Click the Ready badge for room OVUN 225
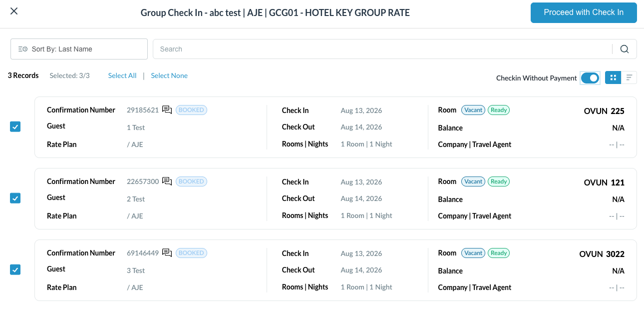The width and height of the screenshot is (644, 314). pyautogui.click(x=499, y=110)
